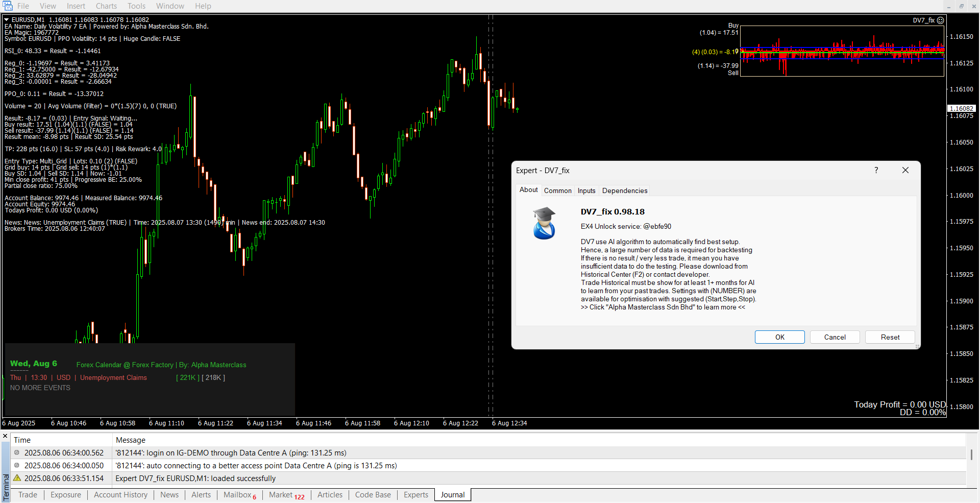
Task: Open the Insert menu
Action: pos(76,6)
